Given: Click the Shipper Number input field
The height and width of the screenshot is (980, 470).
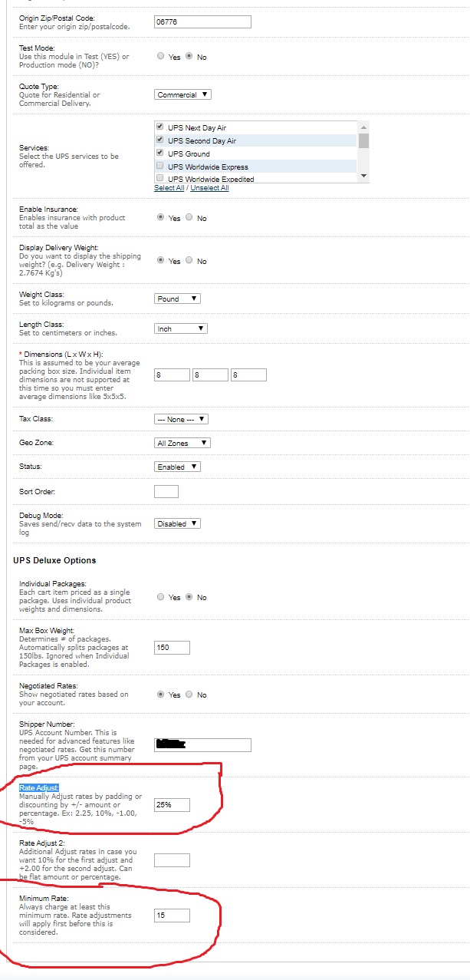Looking at the screenshot, I should (x=202, y=745).
